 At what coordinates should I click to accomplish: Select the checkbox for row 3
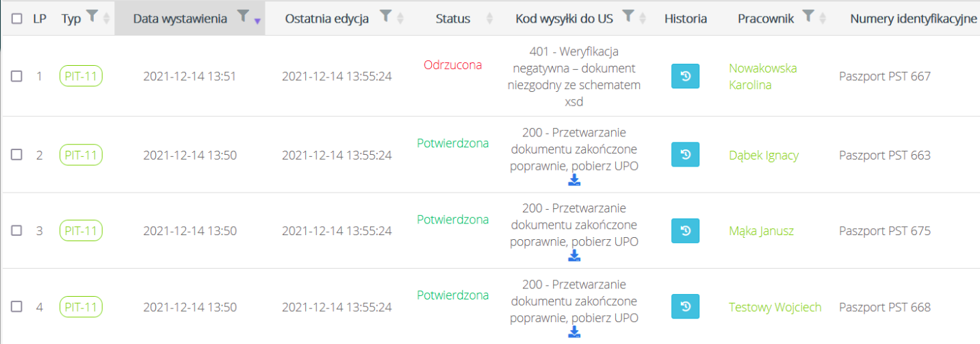[x=17, y=231]
